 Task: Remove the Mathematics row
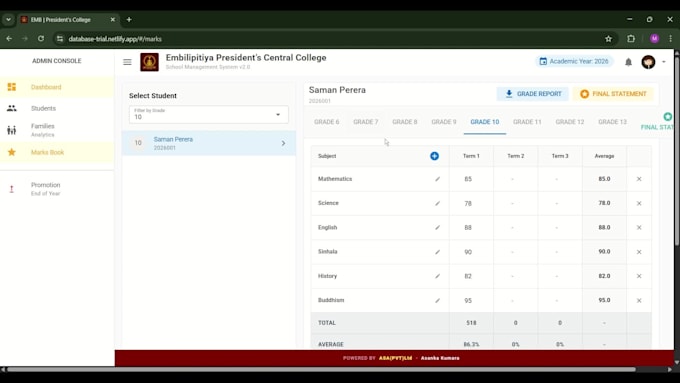639,179
